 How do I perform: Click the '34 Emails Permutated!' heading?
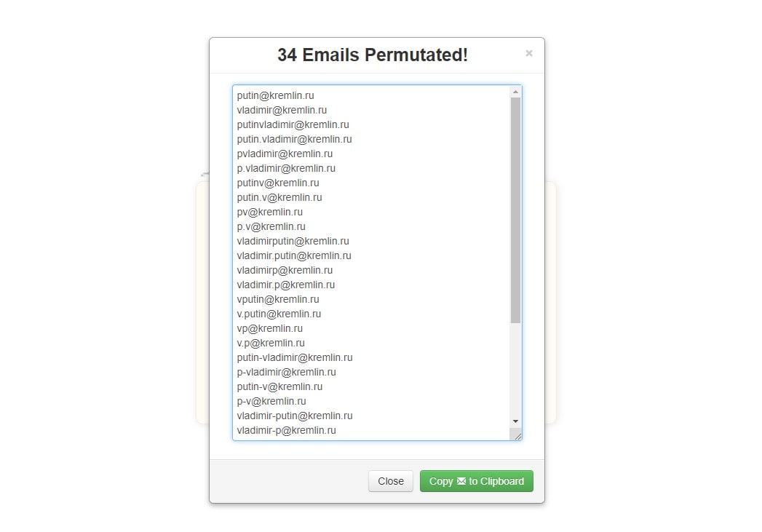[x=373, y=55]
